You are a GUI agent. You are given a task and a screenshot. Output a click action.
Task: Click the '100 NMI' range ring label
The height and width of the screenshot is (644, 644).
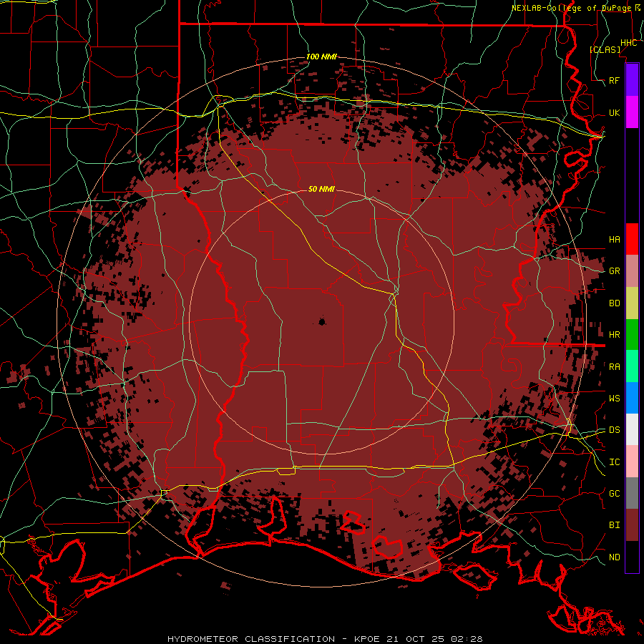coord(321,57)
